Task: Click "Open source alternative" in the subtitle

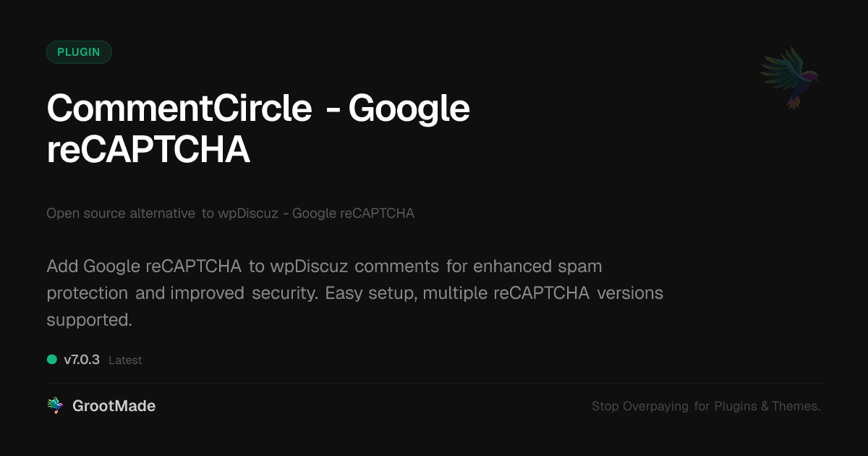Action: click(x=121, y=214)
